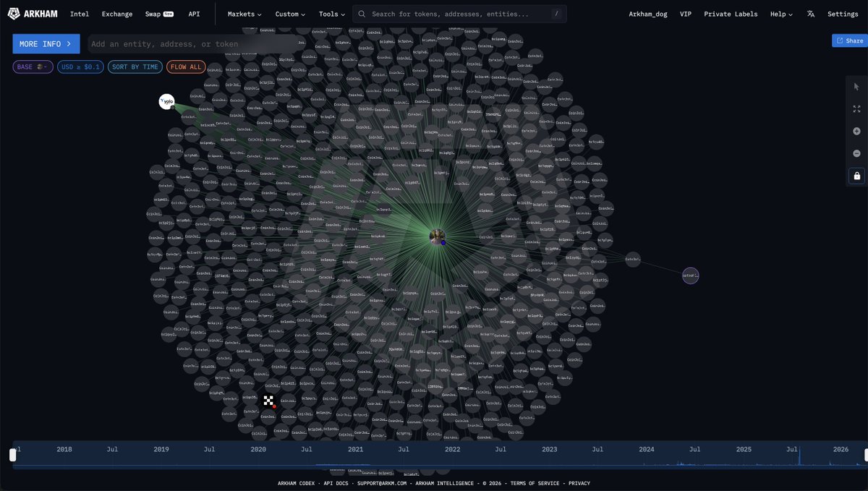This screenshot has height=491, width=868.
Task: Open the Arkham_dog profile
Action: (647, 14)
